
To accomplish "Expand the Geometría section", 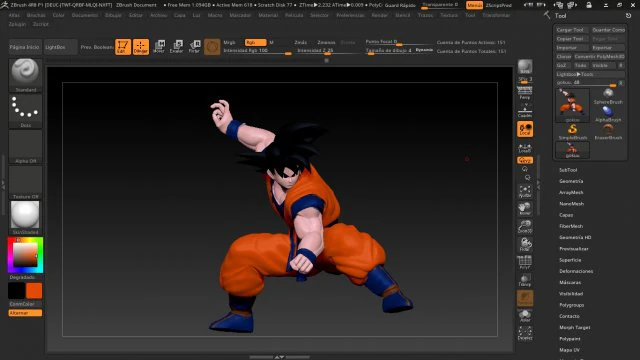I will (x=571, y=181).
